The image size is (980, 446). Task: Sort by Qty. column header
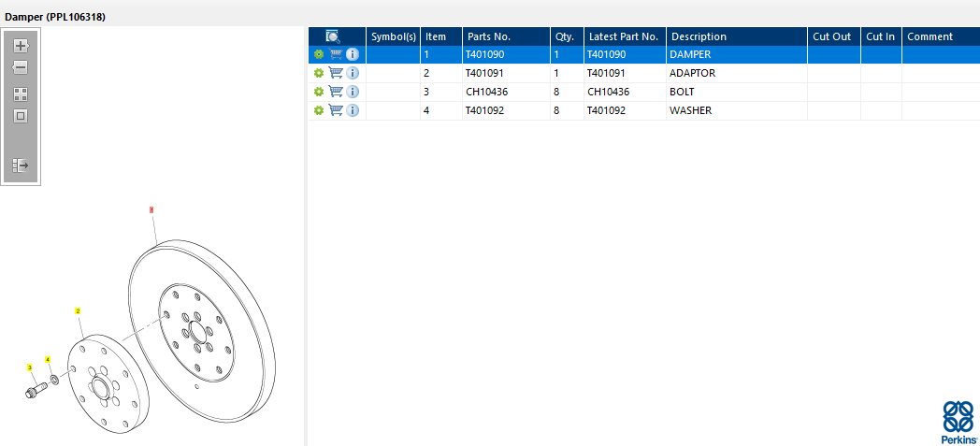point(567,36)
